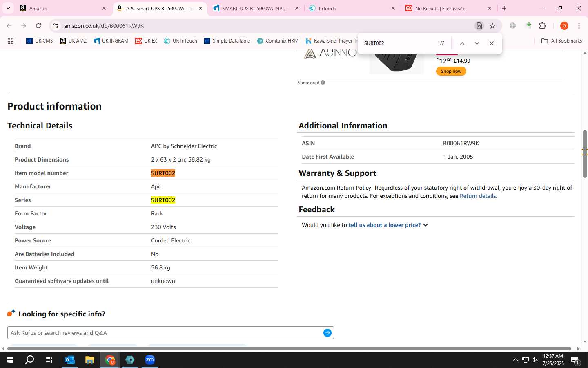Bookmark this page with the star icon
Screen dimensions: 588x368
[x=492, y=26]
